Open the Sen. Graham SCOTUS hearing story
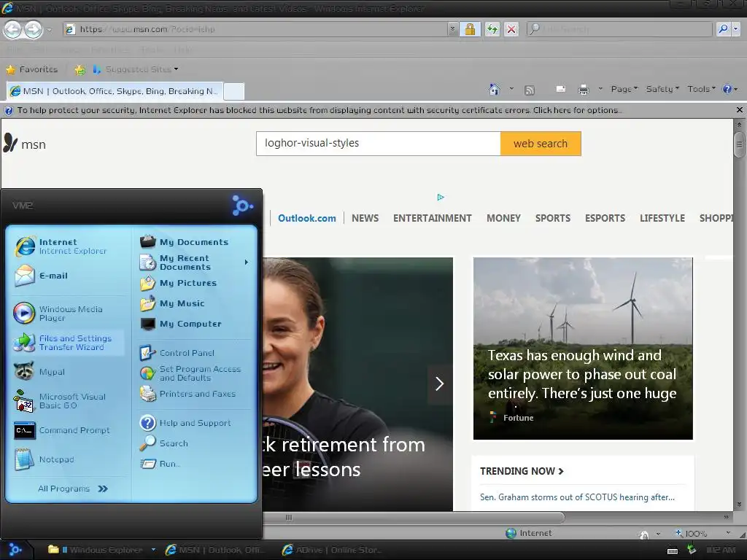 point(577,497)
